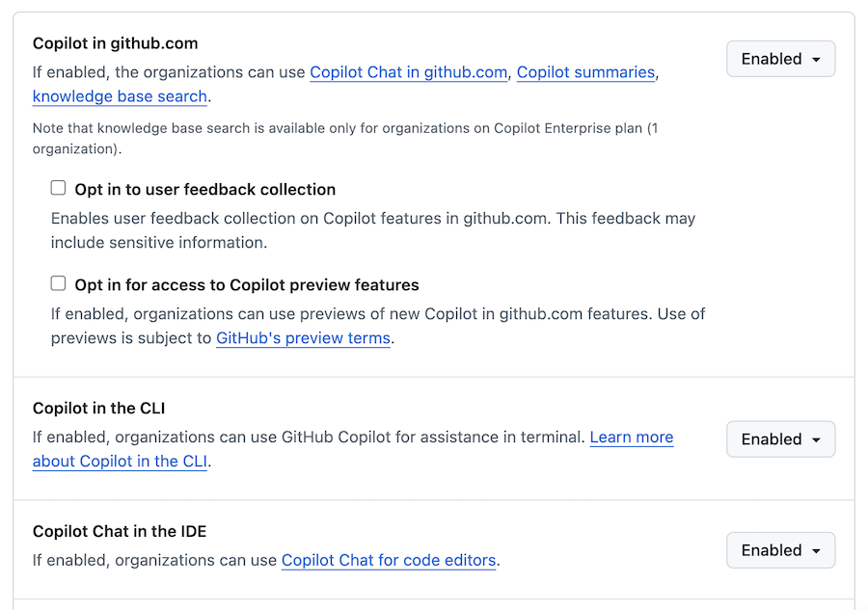Click the caret icon on the CLI Enabled button
This screenshot has width=868, height=610.
point(815,438)
